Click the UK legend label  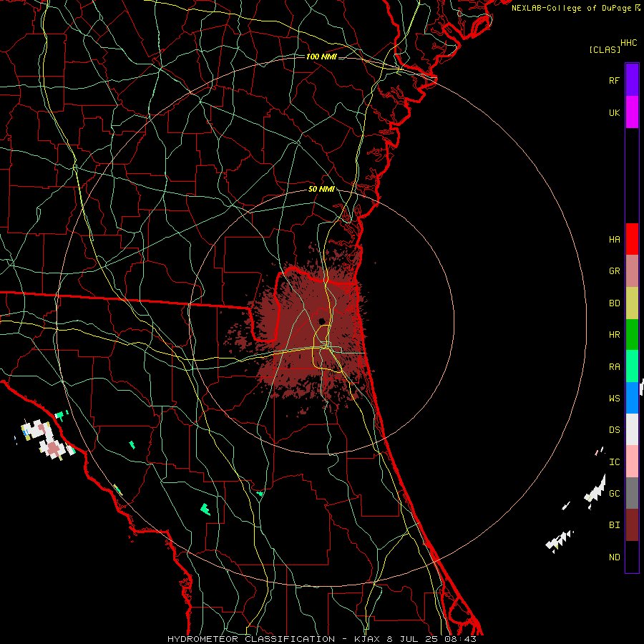[x=614, y=113]
